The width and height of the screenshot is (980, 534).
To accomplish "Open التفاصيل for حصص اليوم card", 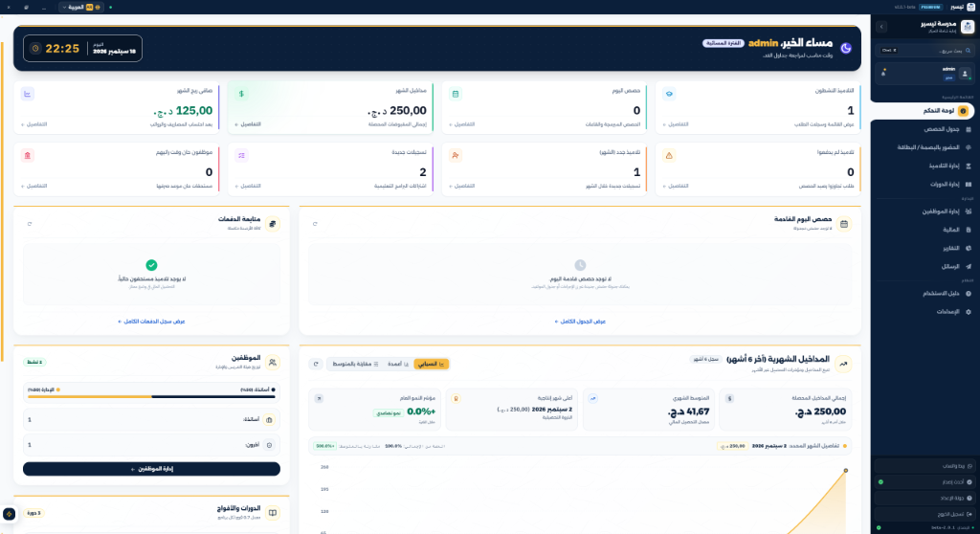I will (x=462, y=124).
